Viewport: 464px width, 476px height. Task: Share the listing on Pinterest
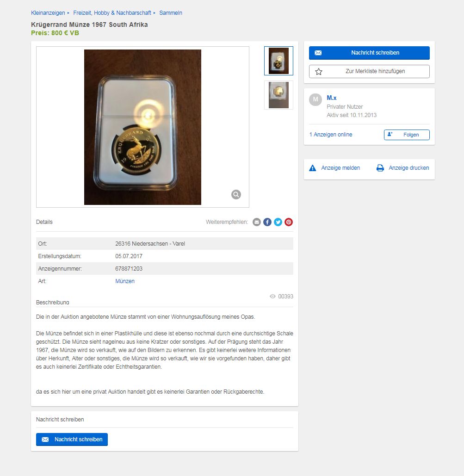tap(289, 222)
